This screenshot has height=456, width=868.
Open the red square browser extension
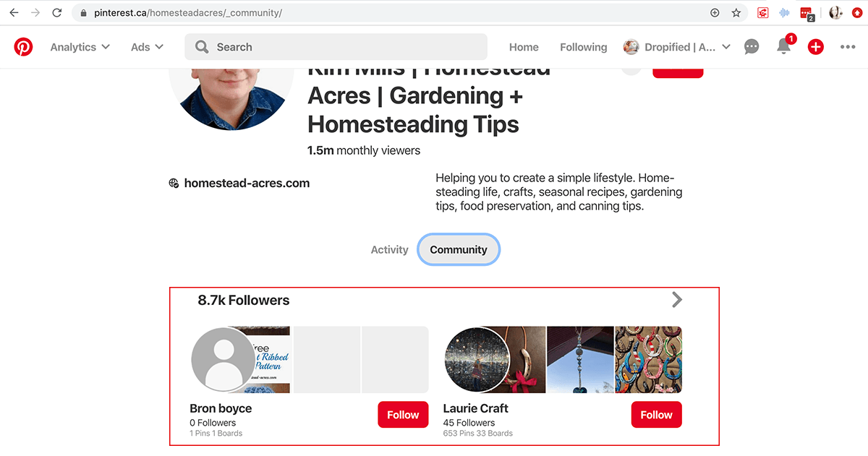tap(762, 12)
